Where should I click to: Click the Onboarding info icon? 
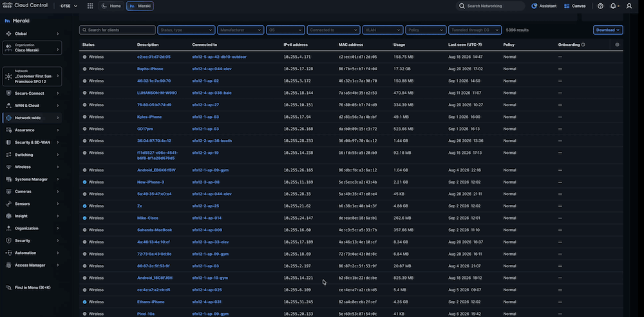(x=583, y=45)
